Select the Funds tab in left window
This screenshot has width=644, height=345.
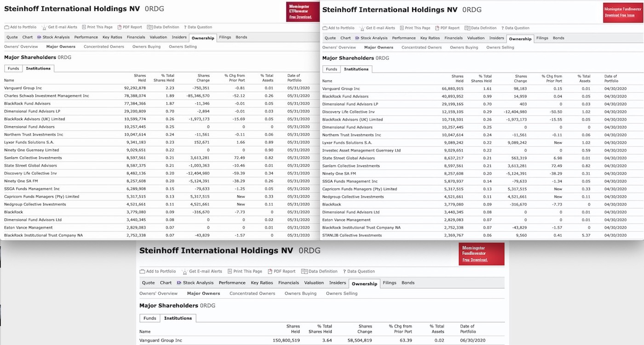[x=13, y=68]
